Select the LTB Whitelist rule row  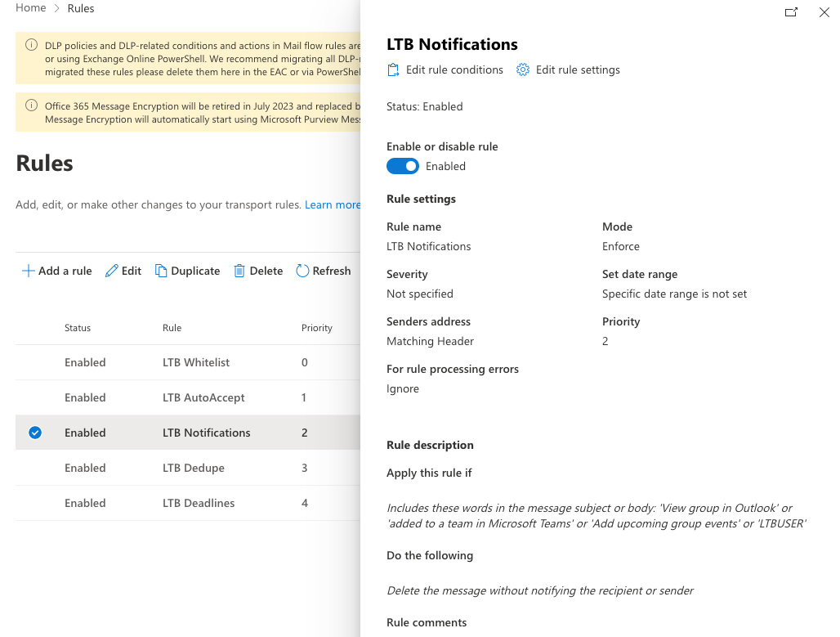point(187,362)
